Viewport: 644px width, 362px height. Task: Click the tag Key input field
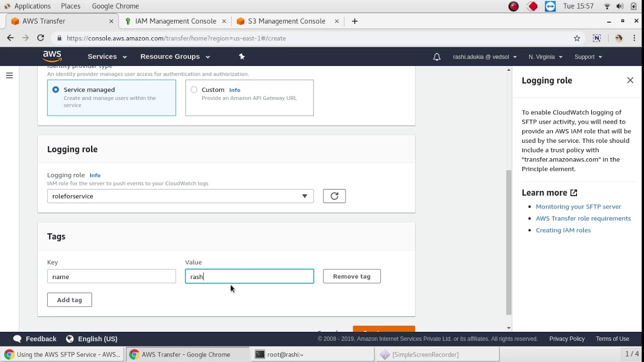tap(112, 276)
